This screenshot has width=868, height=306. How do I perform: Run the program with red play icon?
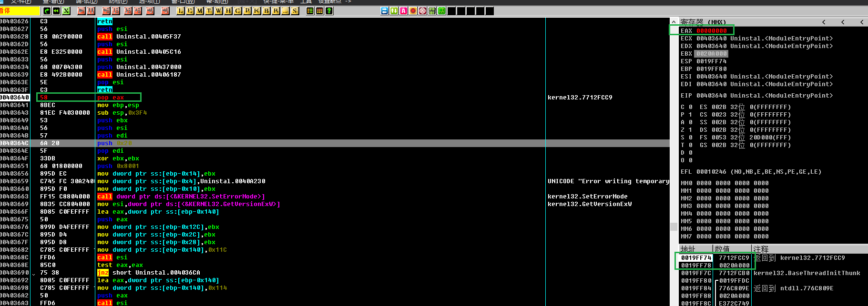pyautogui.click(x=82, y=11)
